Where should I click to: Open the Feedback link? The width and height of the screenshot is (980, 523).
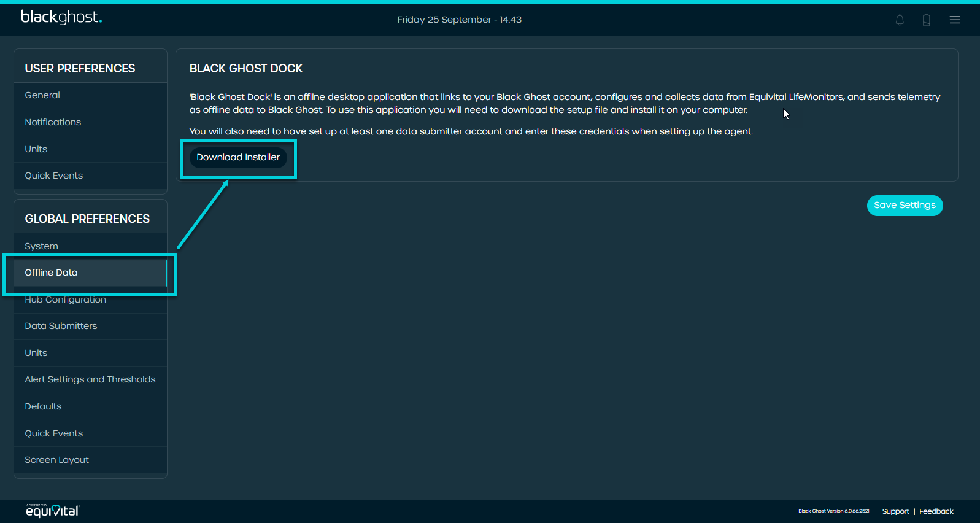pyautogui.click(x=936, y=511)
